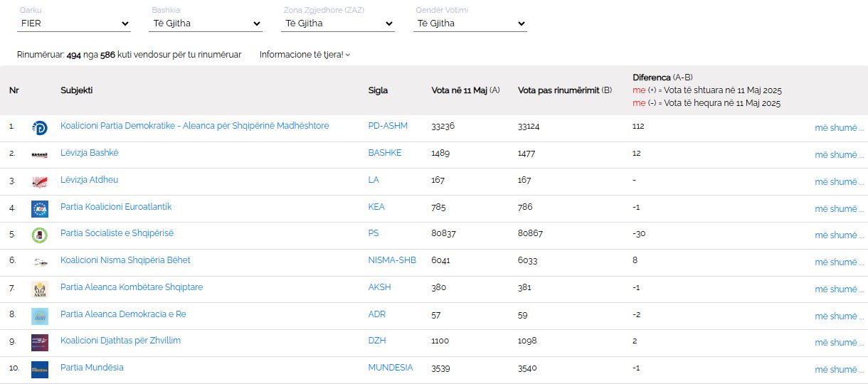Open Partia Koalicioni Euroatlantik link

pyautogui.click(x=116, y=207)
